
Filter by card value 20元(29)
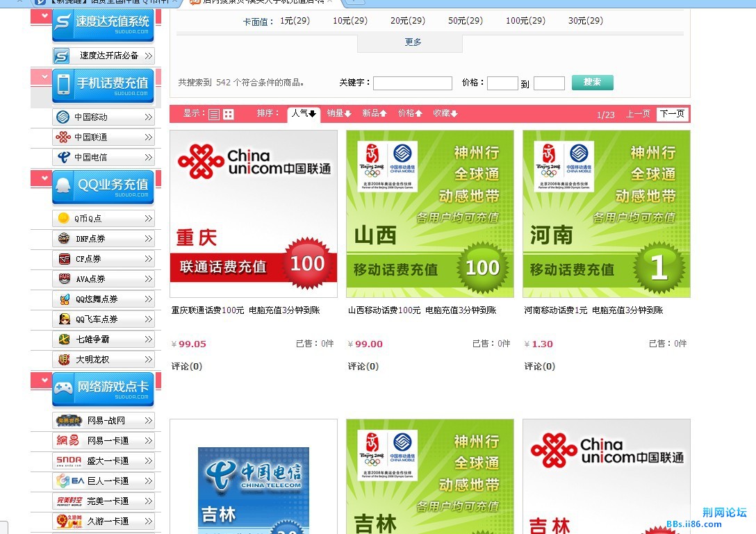click(408, 21)
